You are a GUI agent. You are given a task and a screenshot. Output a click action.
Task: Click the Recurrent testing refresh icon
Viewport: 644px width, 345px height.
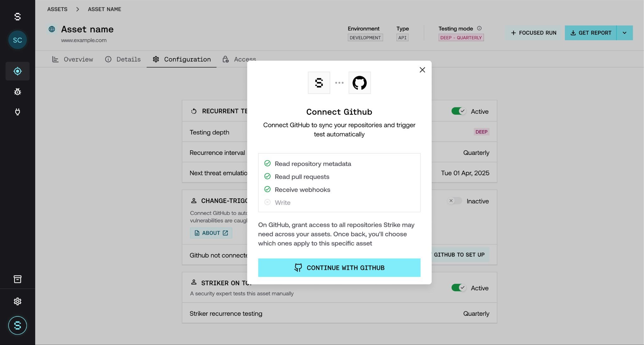point(194,111)
